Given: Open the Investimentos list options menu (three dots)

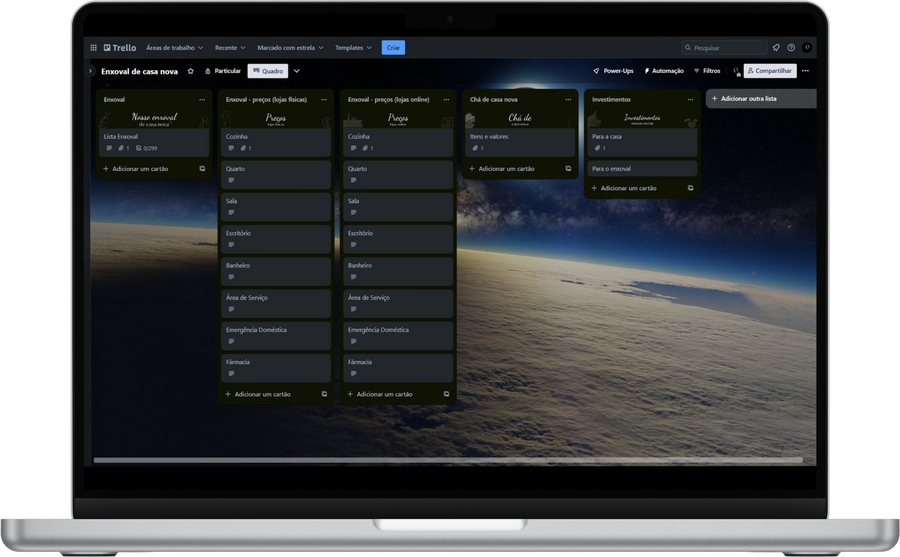Looking at the screenshot, I should pos(691,100).
